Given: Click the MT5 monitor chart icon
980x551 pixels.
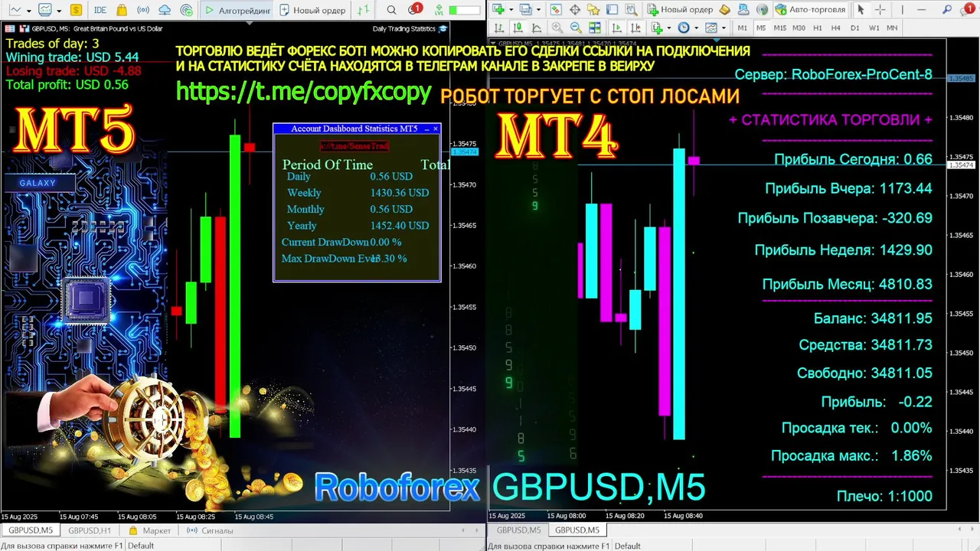Looking at the screenshot, I should pos(45,10).
